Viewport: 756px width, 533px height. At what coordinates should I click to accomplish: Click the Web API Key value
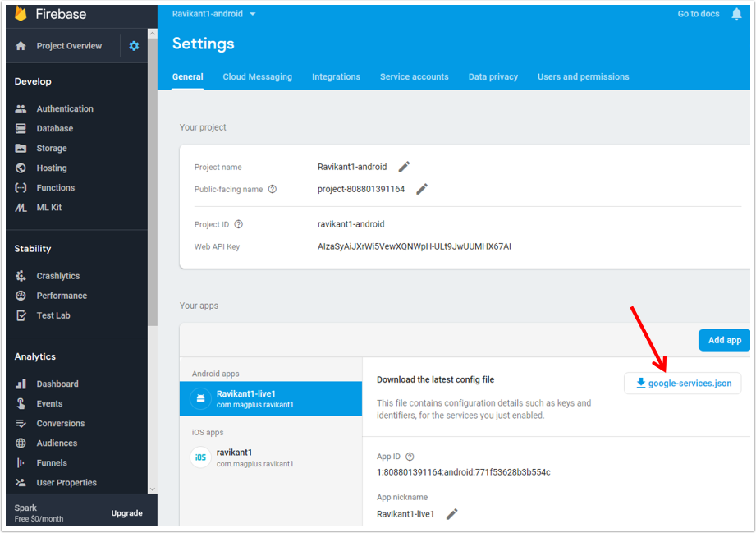415,246
